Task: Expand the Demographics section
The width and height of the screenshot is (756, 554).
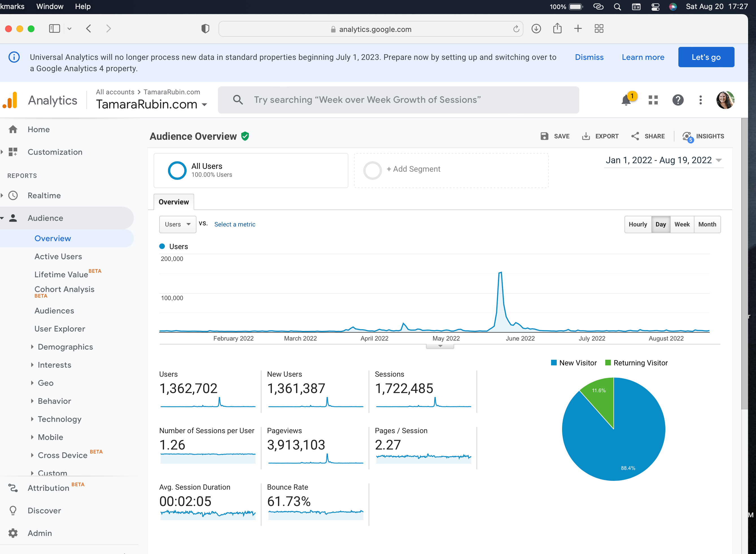Action: [x=65, y=347]
